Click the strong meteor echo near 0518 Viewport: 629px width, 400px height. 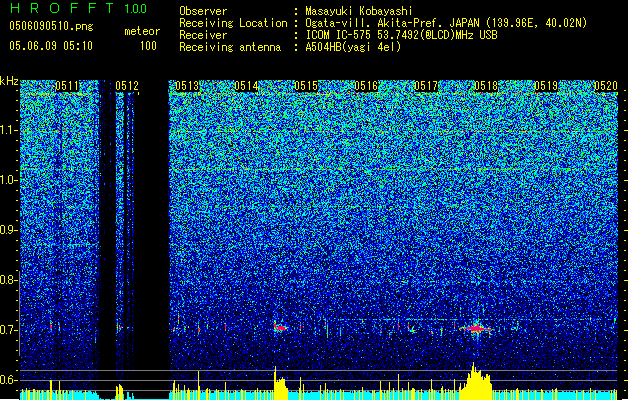click(476, 329)
